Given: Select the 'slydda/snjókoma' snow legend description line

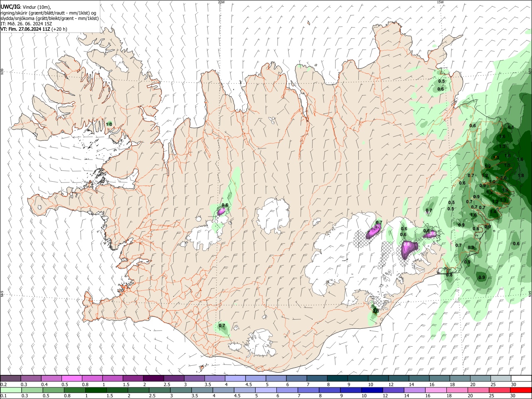Looking at the screenshot, I should click(x=49, y=18).
